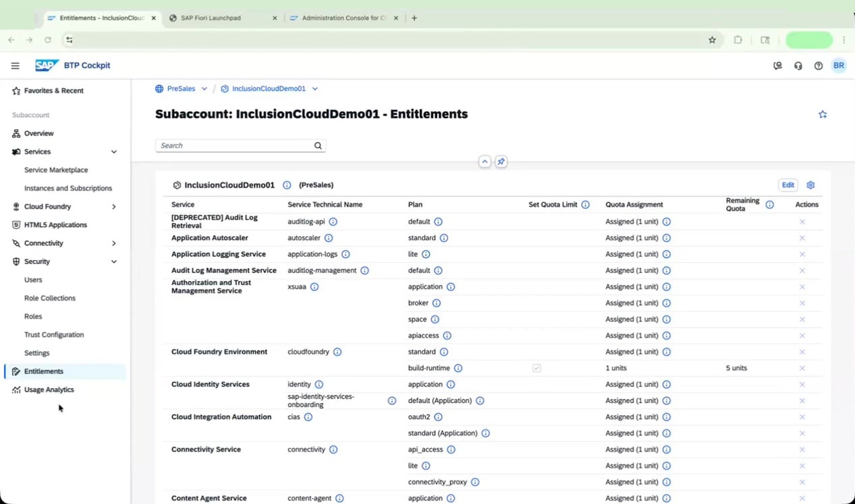The image size is (855, 504).
Task: Close the SAP Fiori Launchpad tab
Action: pos(274,18)
